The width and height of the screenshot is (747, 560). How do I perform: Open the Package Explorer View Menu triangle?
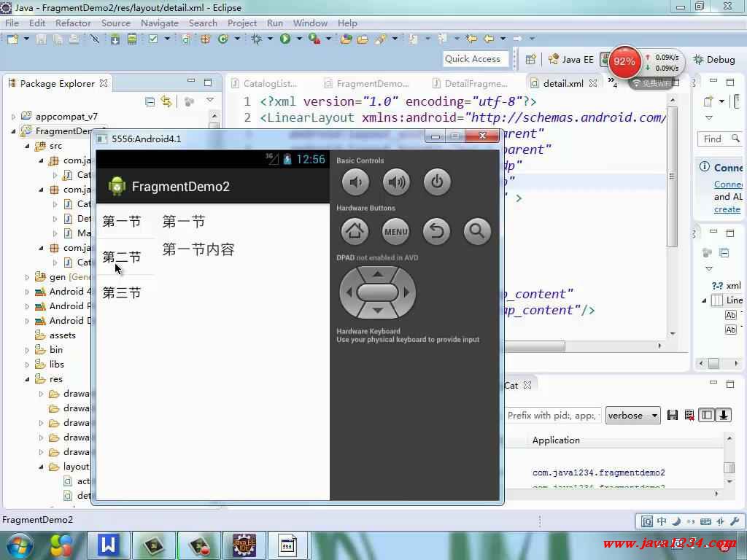210,100
